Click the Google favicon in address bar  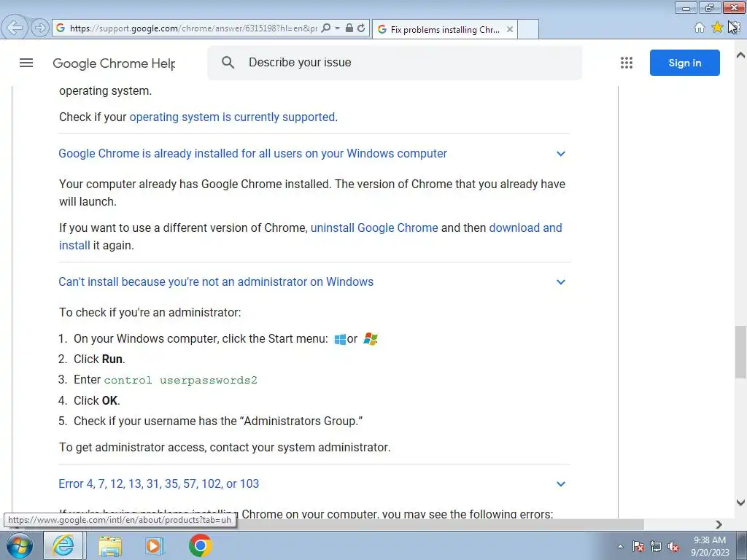coord(61,28)
